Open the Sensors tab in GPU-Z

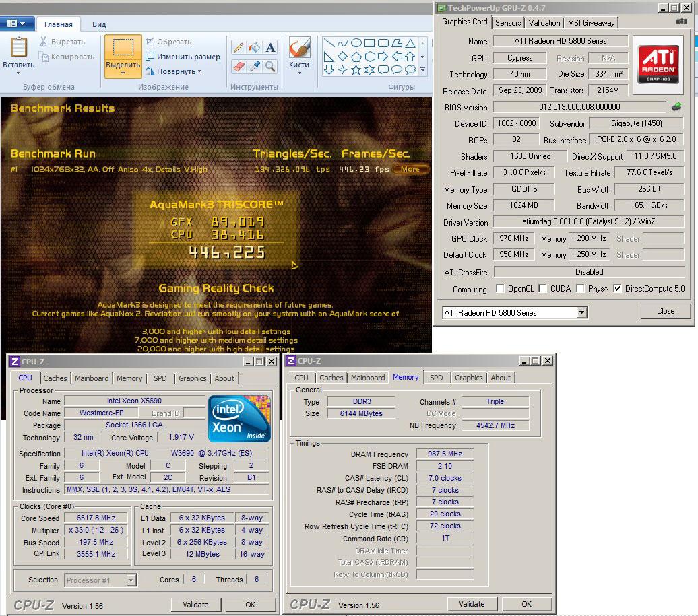point(508,23)
